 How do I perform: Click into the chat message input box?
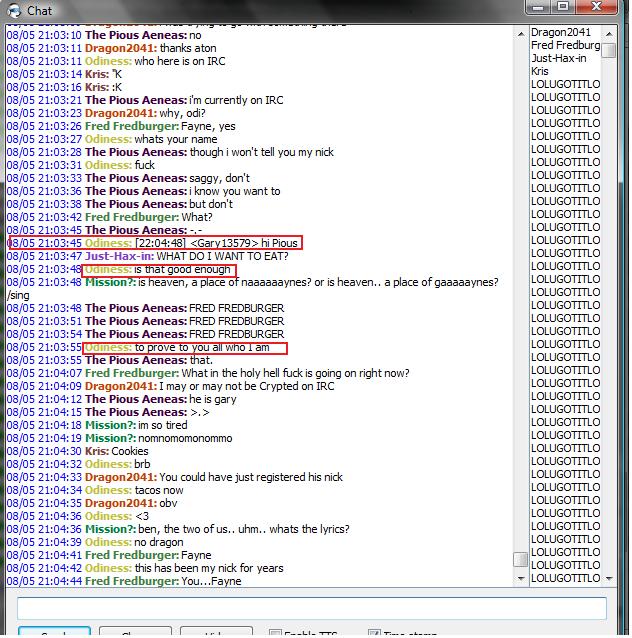pos(312,608)
